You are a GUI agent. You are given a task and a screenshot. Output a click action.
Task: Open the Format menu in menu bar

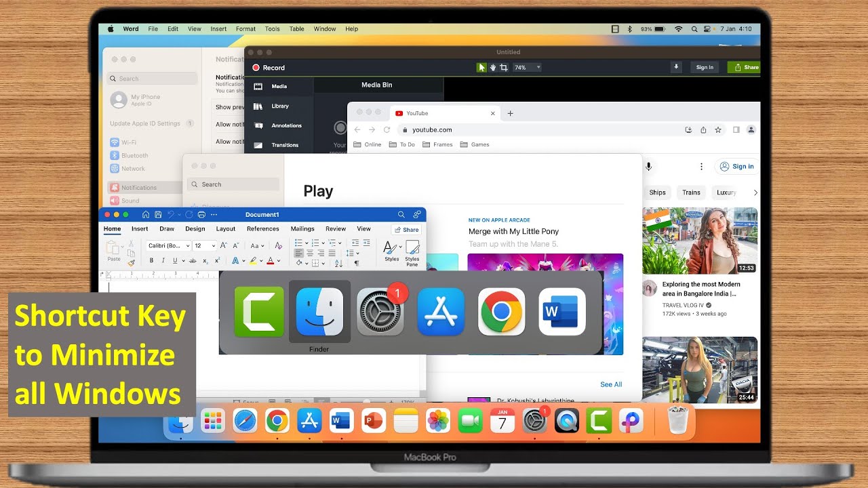point(245,29)
